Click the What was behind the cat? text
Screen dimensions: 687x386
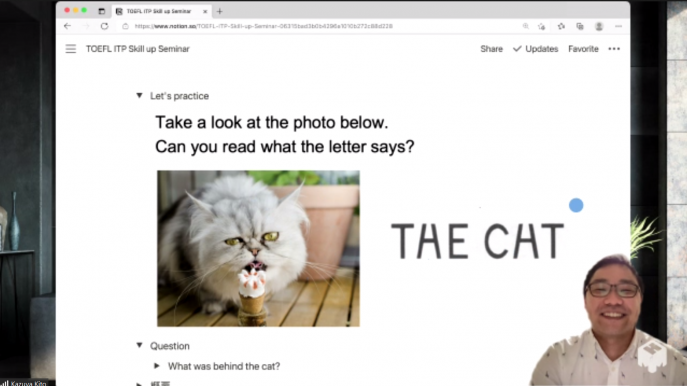224,366
